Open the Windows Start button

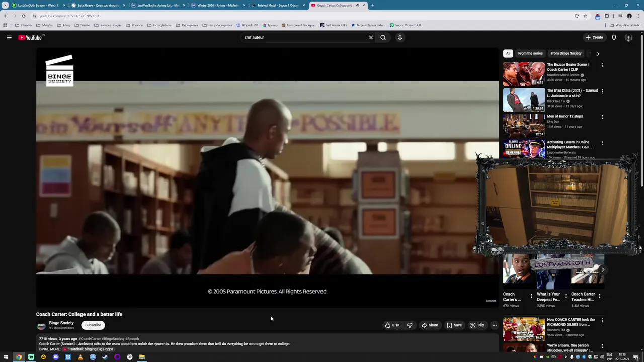[x=6, y=357]
